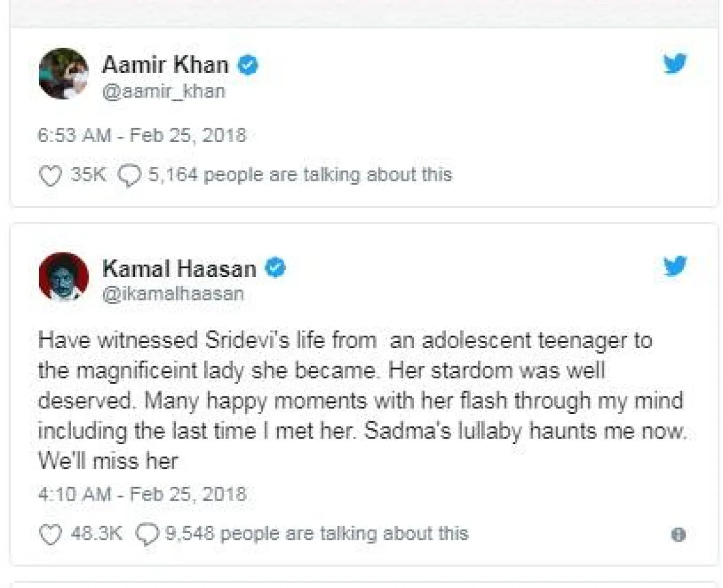Click the verified badge beside Aamir Khan

coord(248,65)
